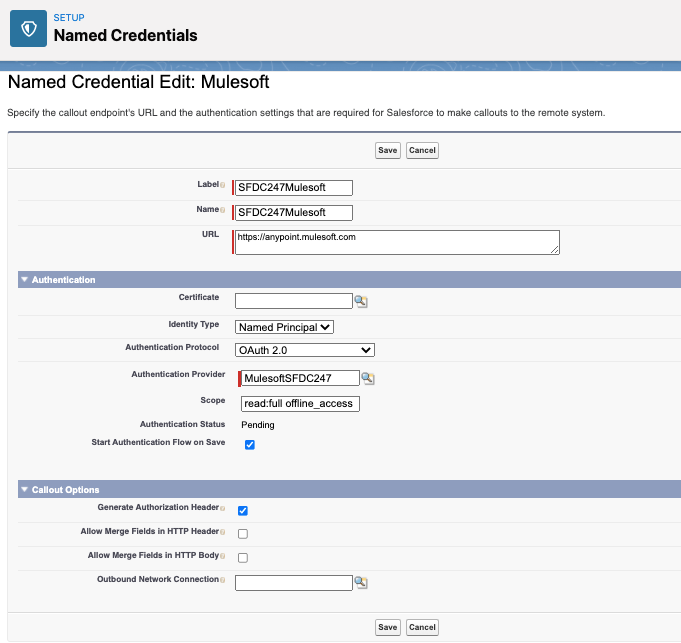Viewport: 681px width, 643px height.
Task: Open the Authentication Protocol dropdown
Action: (304, 350)
